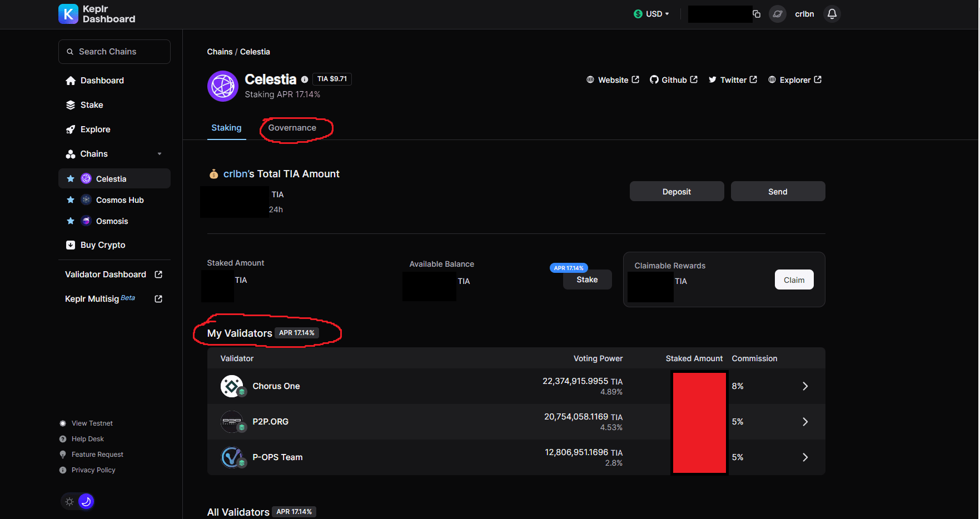The image size is (980, 519).
Task: Click the Celestia chain logo
Action: [x=223, y=86]
